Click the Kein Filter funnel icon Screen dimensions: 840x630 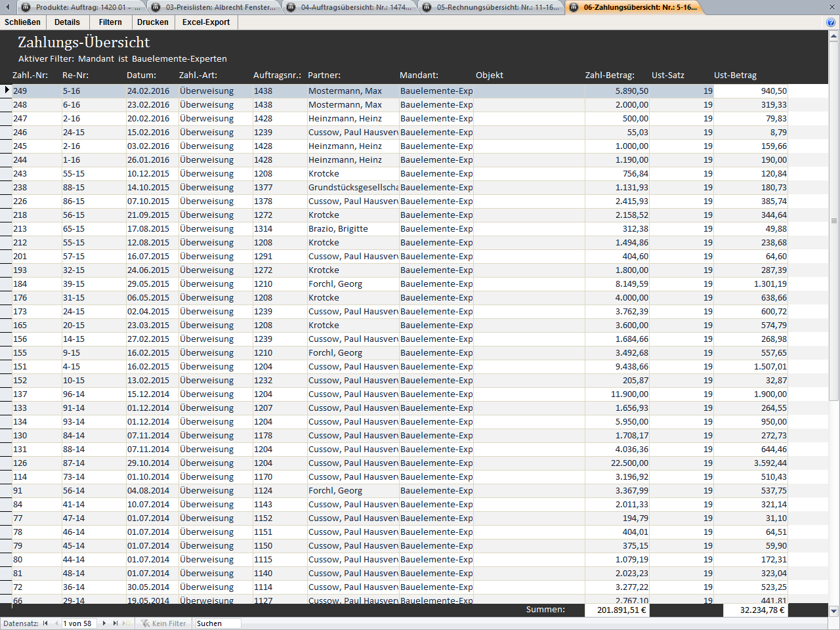[145, 623]
